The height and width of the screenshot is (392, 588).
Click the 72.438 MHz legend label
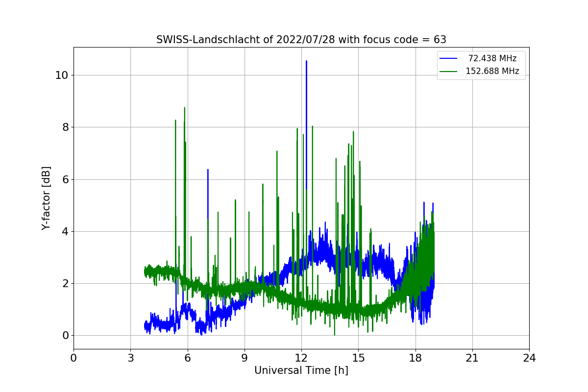492,58
